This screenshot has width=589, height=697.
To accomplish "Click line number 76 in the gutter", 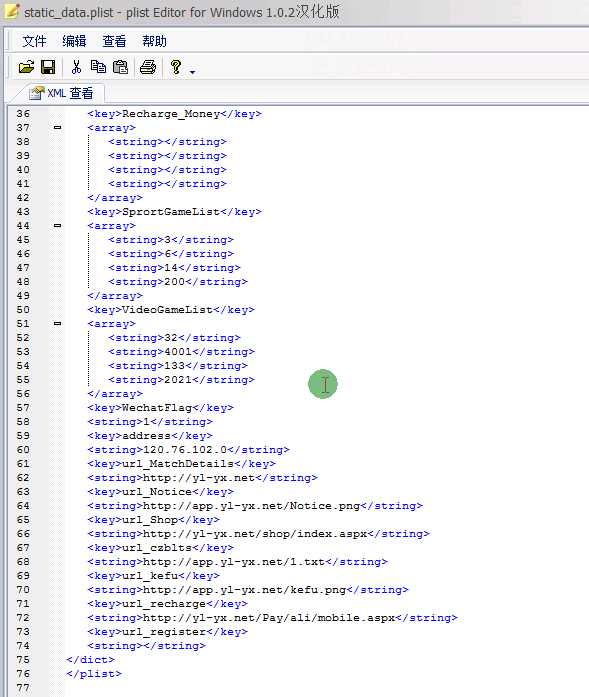I will click(x=23, y=674).
